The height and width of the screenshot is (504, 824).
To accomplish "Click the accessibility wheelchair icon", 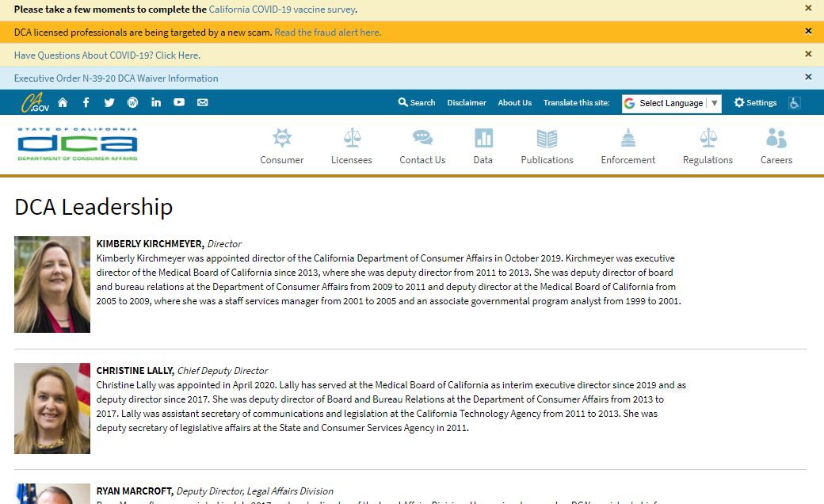I will pyautogui.click(x=795, y=102).
